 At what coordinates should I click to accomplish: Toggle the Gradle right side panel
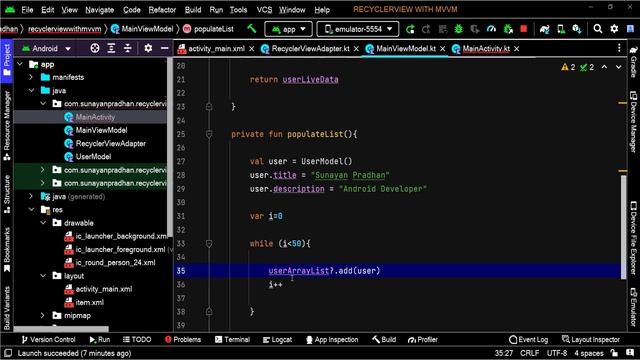[633, 61]
